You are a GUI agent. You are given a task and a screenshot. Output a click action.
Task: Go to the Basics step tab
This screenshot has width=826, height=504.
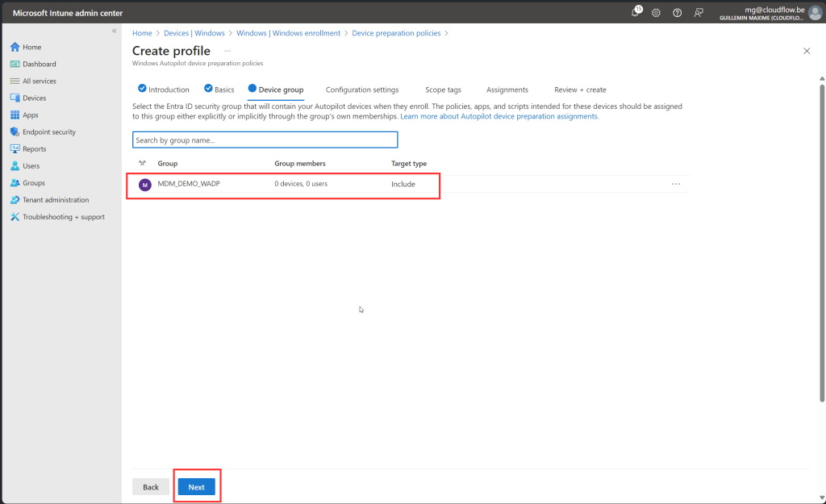(219, 90)
